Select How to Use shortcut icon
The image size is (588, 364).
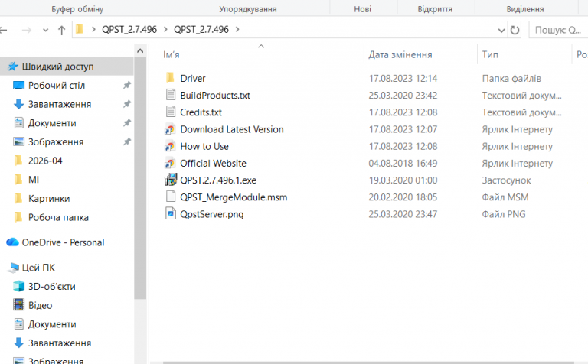tap(170, 146)
